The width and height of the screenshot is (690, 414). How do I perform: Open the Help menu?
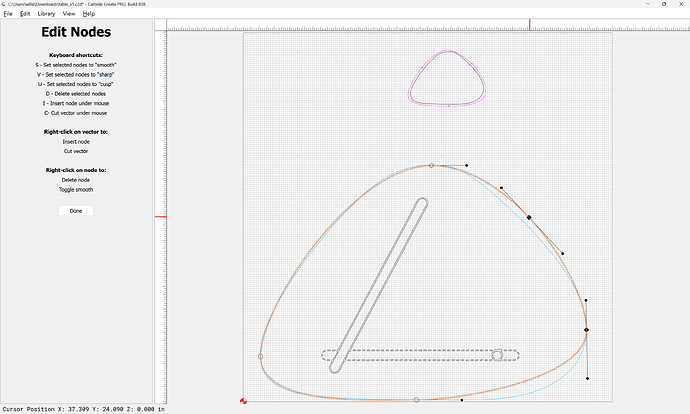[89, 14]
